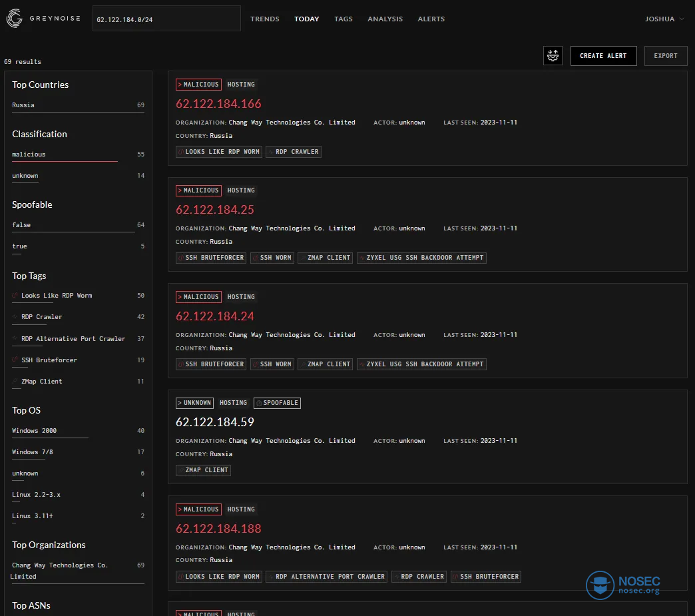Filter by ZMap Client tag in sidebar
Image resolution: width=695 pixels, height=616 pixels.
tap(78, 382)
